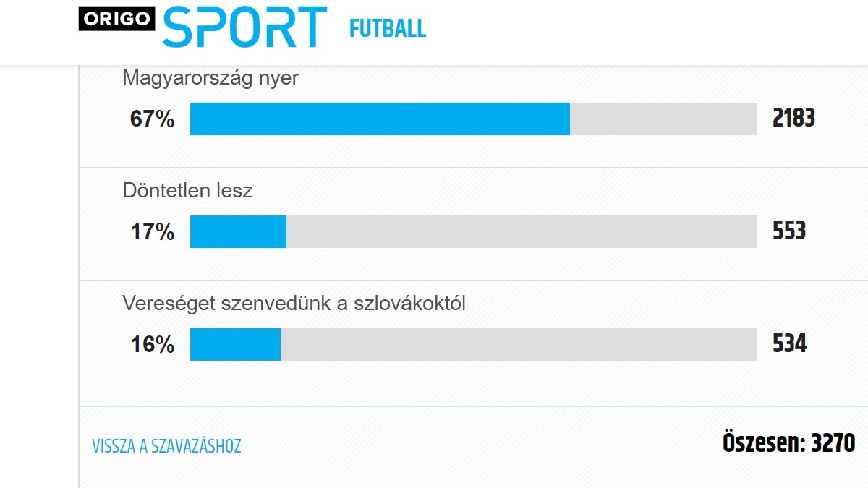
Task: Click the 534 vote count
Action: [789, 343]
